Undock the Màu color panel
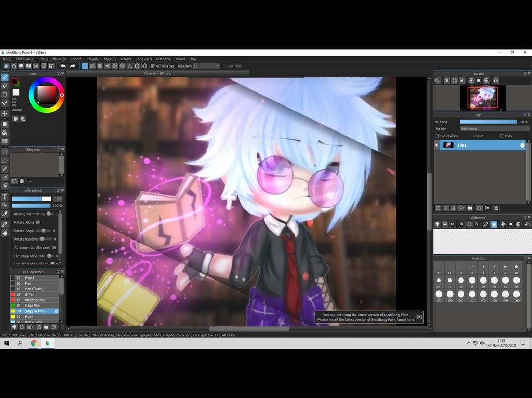This screenshot has height=398, width=532. [58, 74]
